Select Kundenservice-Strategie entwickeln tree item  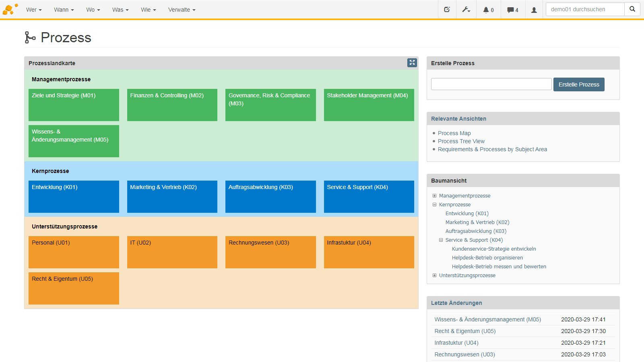[x=494, y=249]
